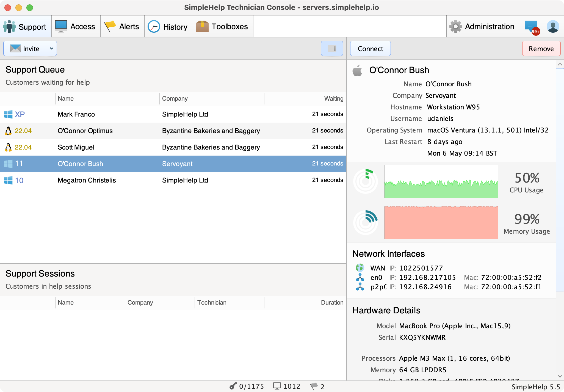
Task: Open the Support tab
Action: [x=26, y=27]
